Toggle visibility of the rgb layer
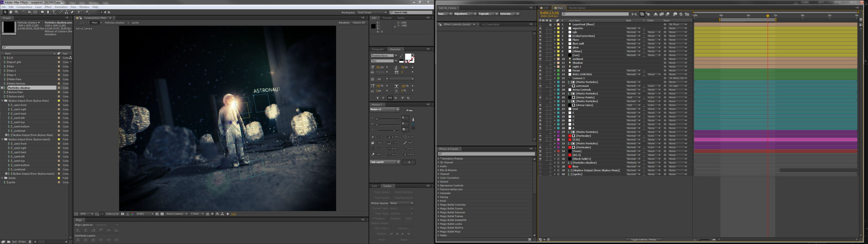This screenshot has height=244, width=868. point(540,32)
